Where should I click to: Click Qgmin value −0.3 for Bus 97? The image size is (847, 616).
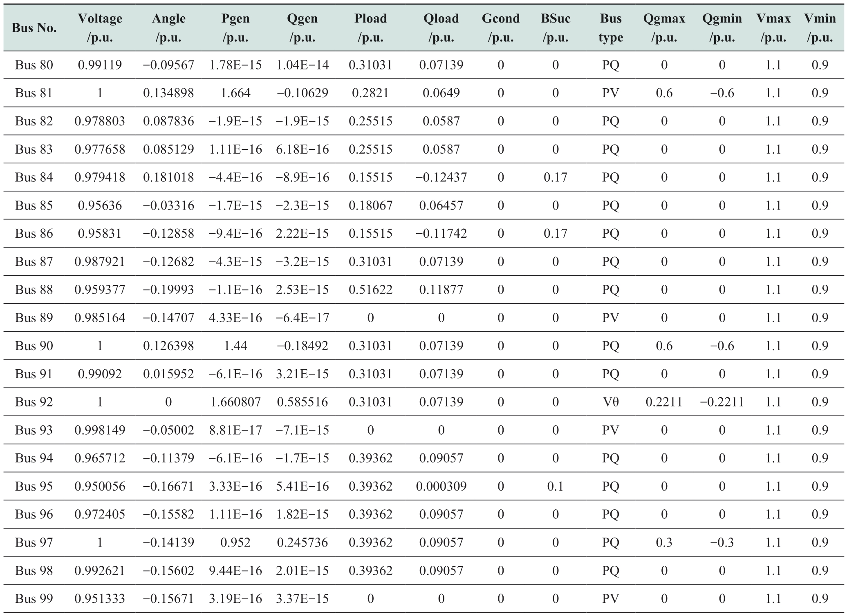722,542
